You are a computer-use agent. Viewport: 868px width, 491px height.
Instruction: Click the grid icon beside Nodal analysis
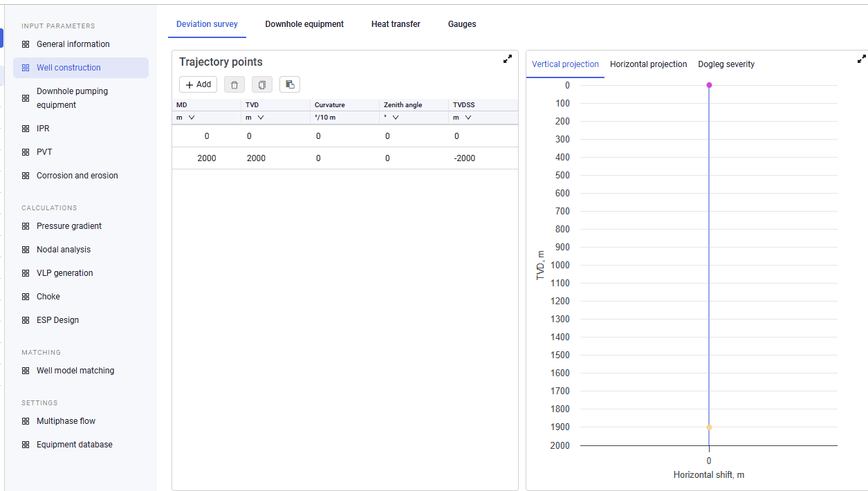click(26, 250)
